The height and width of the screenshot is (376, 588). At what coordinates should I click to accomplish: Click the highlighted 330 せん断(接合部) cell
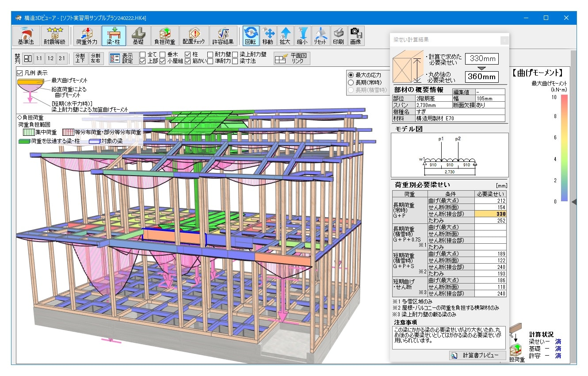click(x=490, y=214)
